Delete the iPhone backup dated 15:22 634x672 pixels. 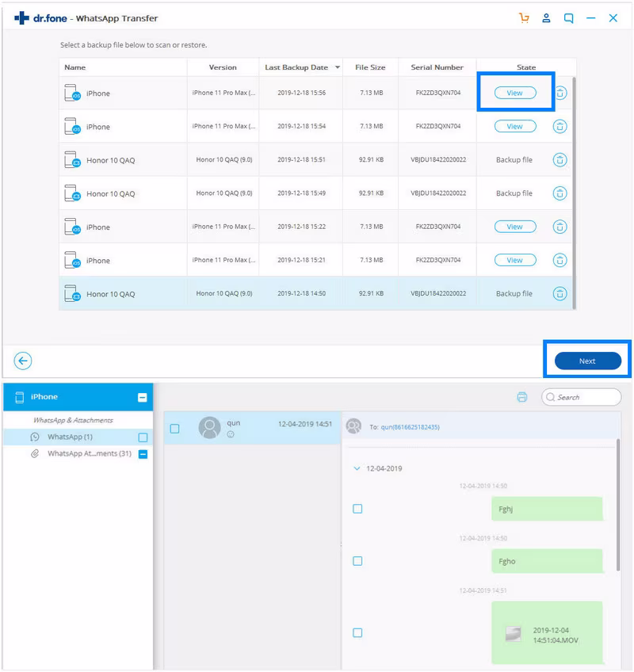pos(560,227)
